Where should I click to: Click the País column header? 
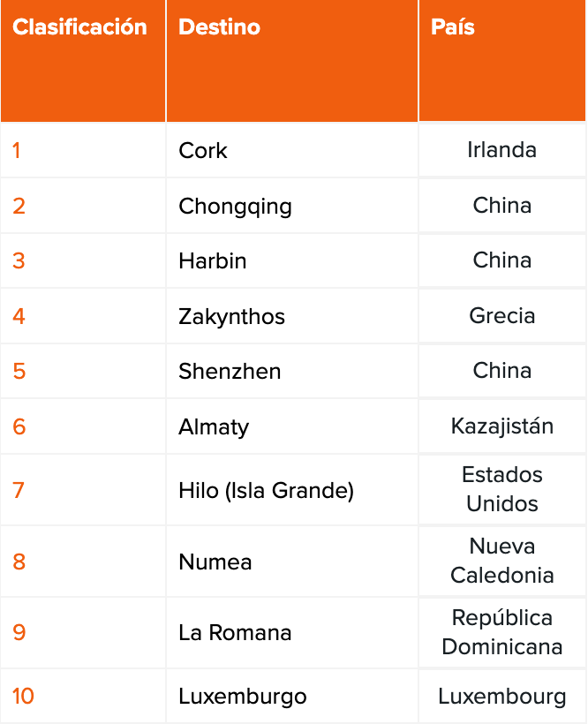point(453,27)
